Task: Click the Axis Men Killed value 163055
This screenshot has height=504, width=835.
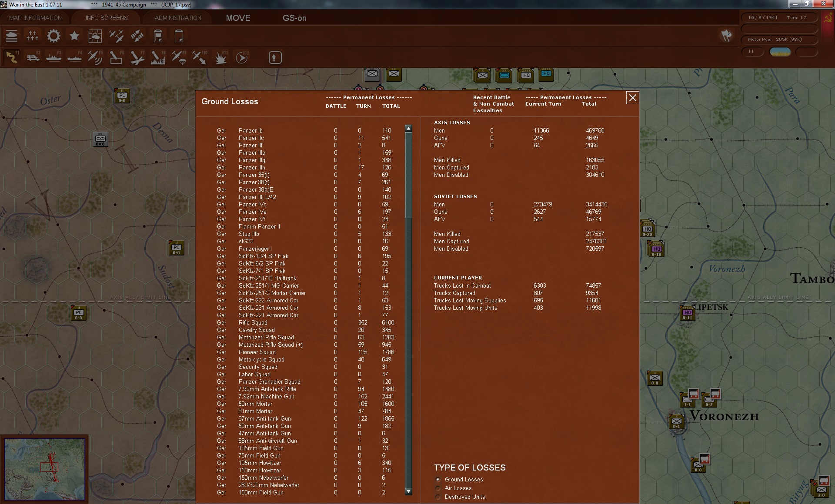Action: [595, 160]
